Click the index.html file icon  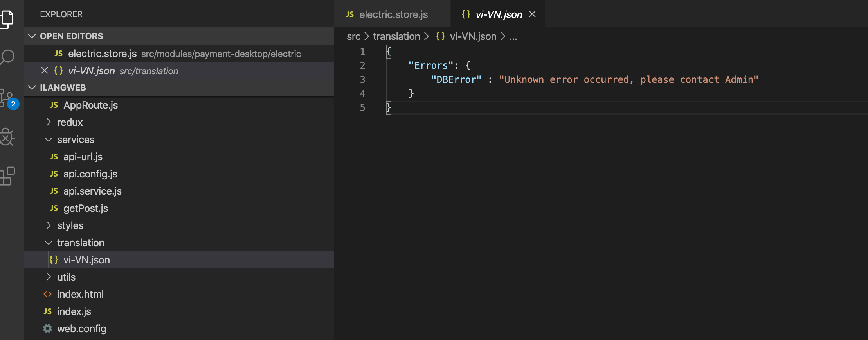click(x=47, y=294)
